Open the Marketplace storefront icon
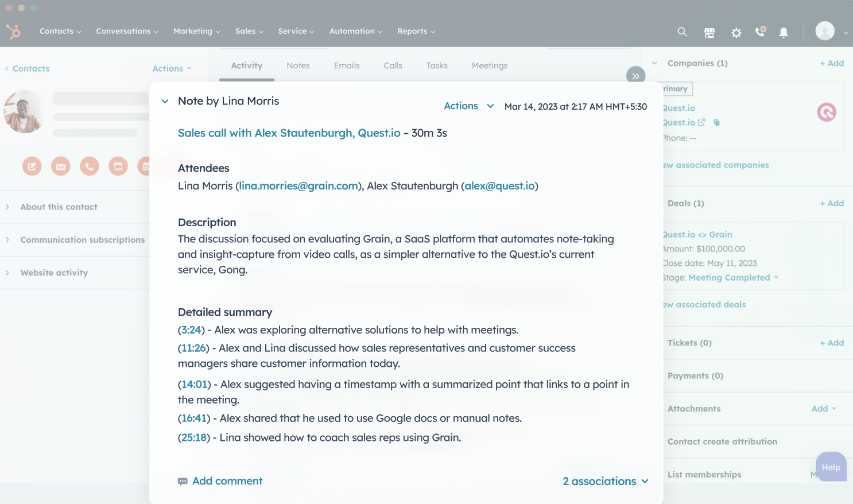853x504 pixels. [x=709, y=33]
